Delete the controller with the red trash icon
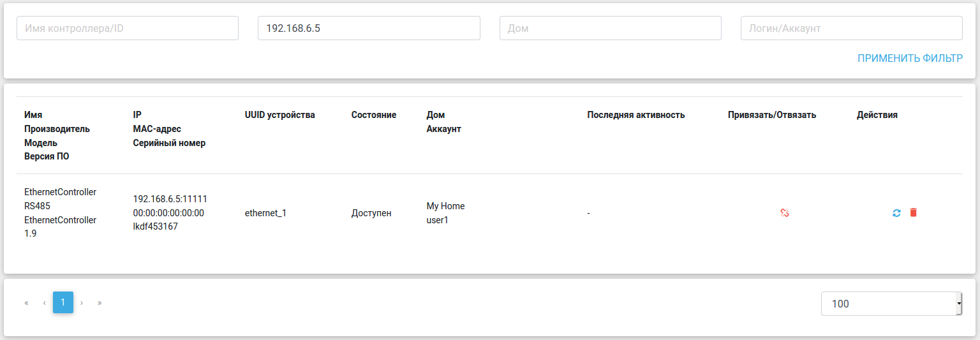Image resolution: width=980 pixels, height=340 pixels. (x=913, y=212)
